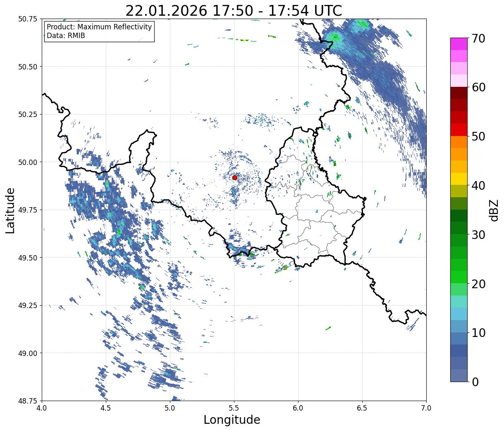Click latitude tick label 48.75

click(x=28, y=401)
